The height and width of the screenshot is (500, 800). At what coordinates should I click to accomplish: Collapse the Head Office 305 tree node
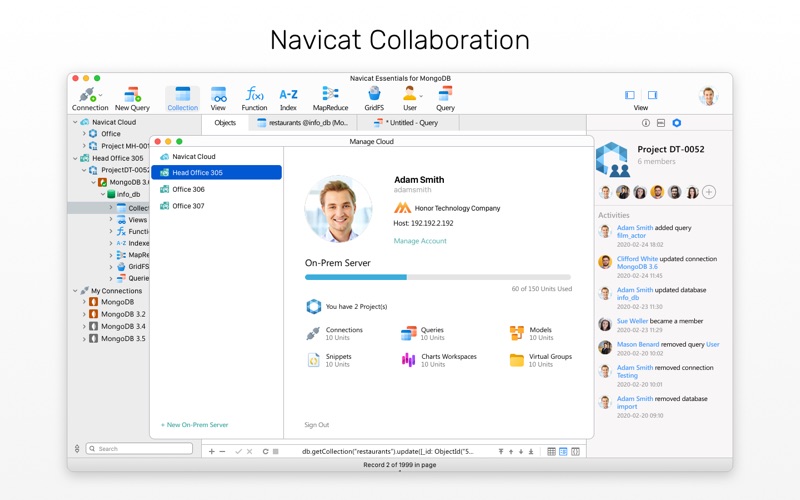[x=75, y=158]
